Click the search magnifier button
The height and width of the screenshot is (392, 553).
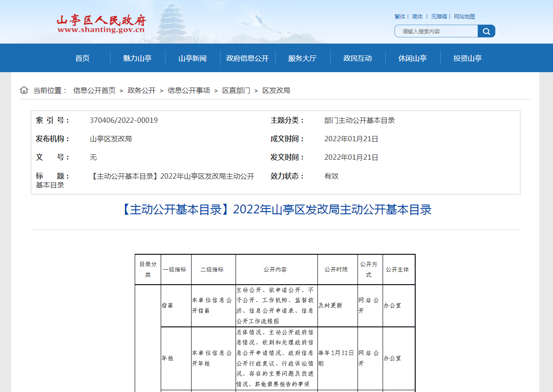[x=487, y=31]
